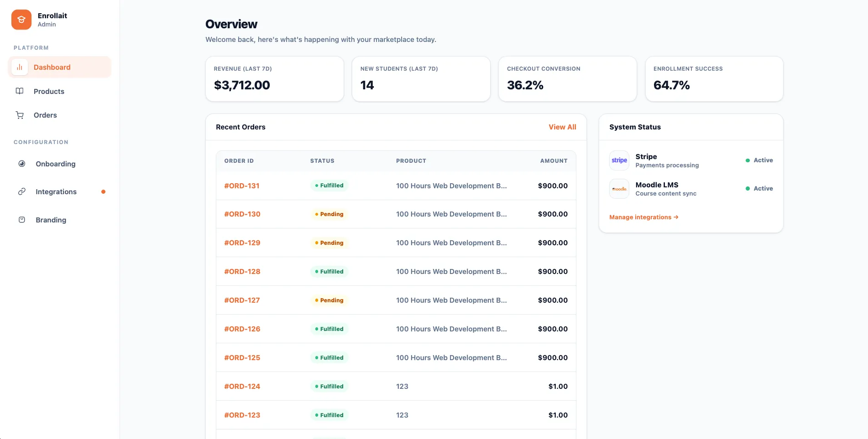Click the Active indicator for Moodle LMS
This screenshot has width=868, height=439.
click(x=748, y=188)
